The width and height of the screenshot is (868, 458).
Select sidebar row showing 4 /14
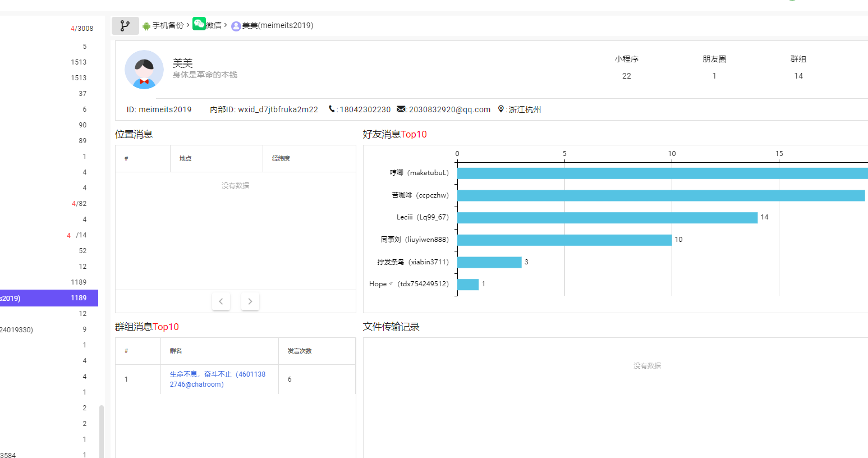point(49,235)
